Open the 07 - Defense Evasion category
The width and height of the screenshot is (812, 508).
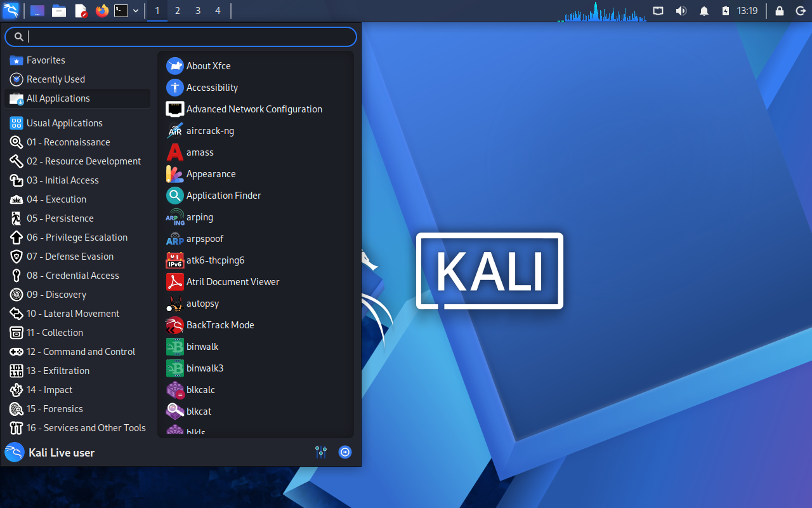77,257
